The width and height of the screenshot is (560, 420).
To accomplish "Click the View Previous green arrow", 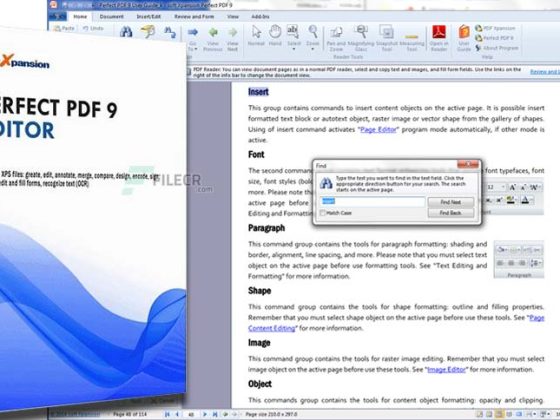I will (213, 38).
